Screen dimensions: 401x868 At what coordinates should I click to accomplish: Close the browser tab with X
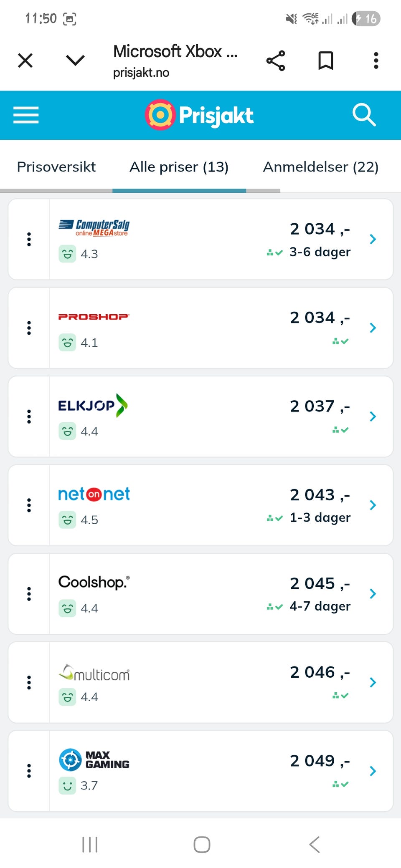click(x=25, y=61)
